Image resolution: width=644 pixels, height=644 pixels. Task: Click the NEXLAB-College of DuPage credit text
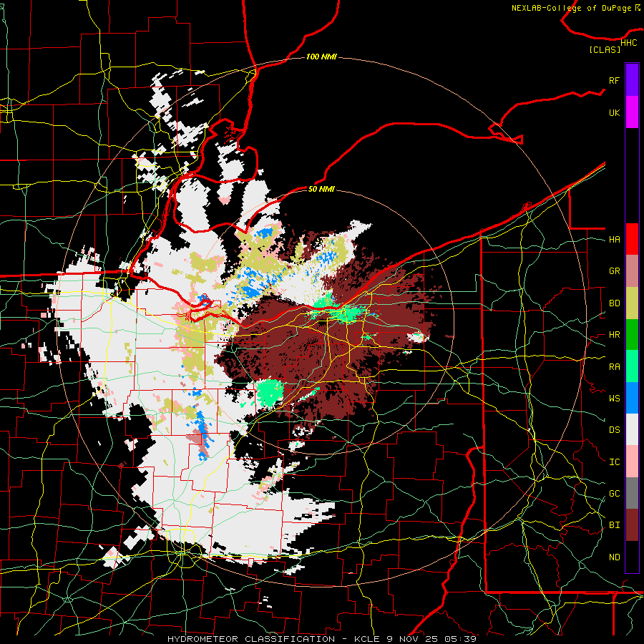coord(571,8)
